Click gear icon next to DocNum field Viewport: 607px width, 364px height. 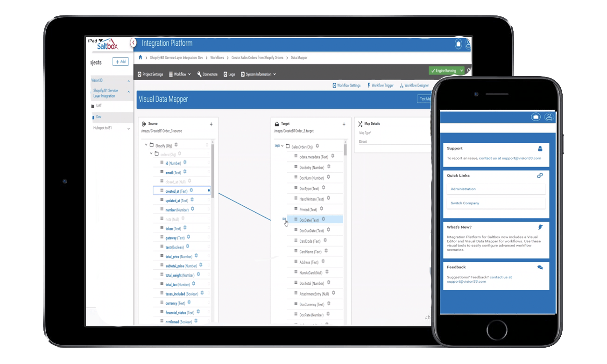pyautogui.click(x=328, y=177)
